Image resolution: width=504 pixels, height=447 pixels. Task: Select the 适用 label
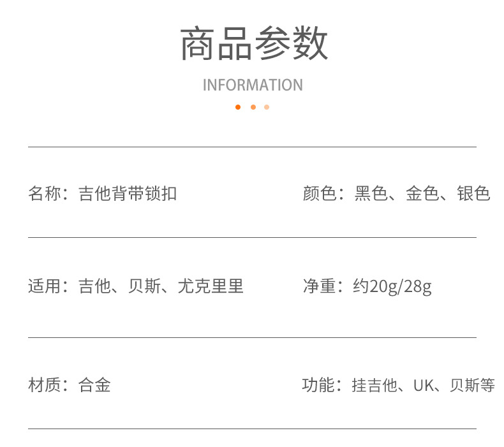tap(44, 286)
